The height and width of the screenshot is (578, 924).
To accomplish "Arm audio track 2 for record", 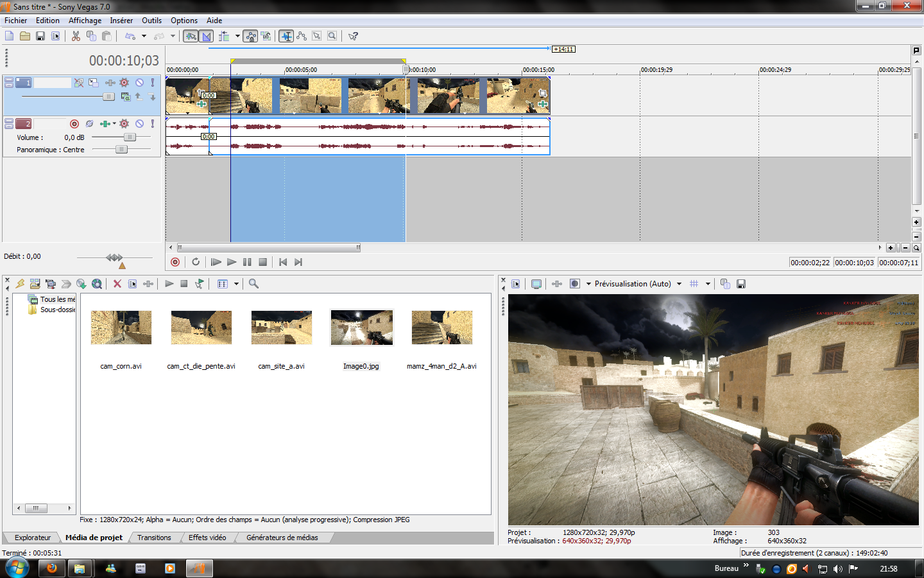I will click(74, 124).
